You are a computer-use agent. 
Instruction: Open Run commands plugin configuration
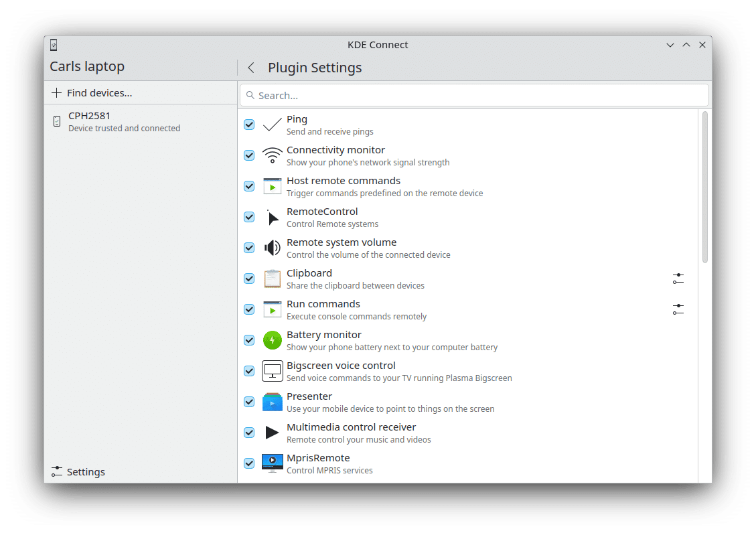click(x=678, y=309)
